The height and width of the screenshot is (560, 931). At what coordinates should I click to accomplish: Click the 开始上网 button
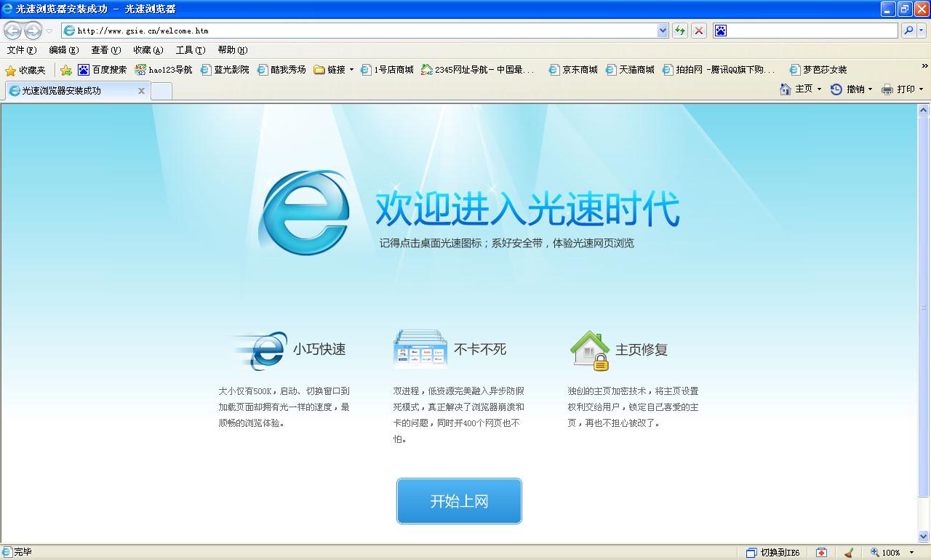click(459, 501)
